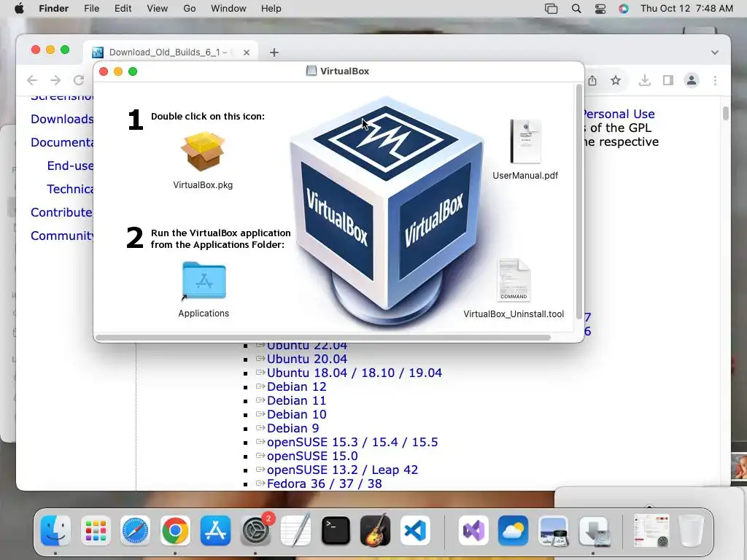Open the Edit menu

(123, 9)
